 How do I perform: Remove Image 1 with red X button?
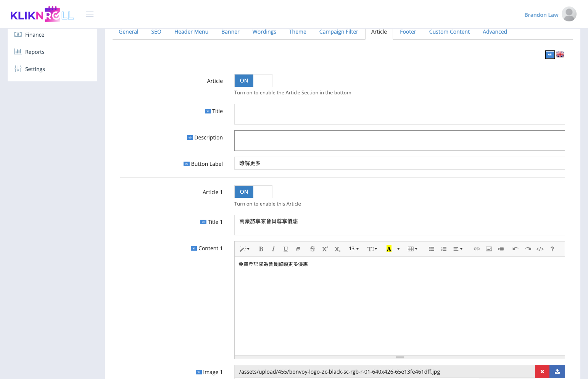click(542, 372)
